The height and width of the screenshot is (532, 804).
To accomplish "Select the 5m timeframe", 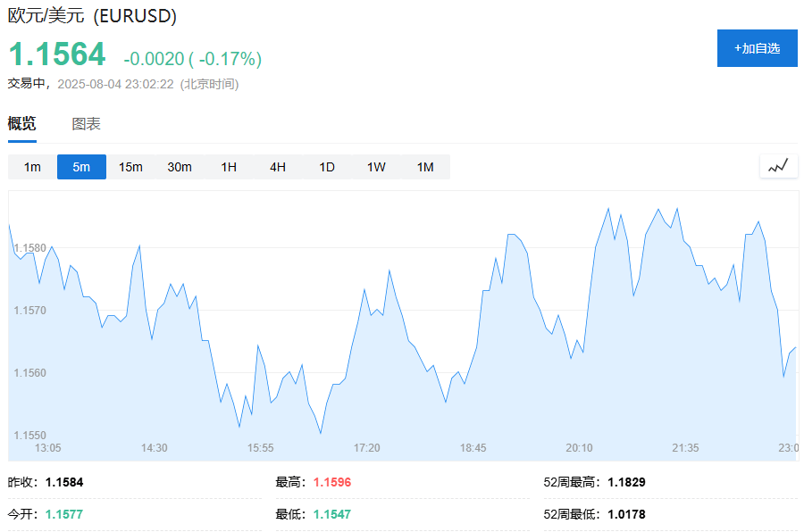I will [80, 166].
